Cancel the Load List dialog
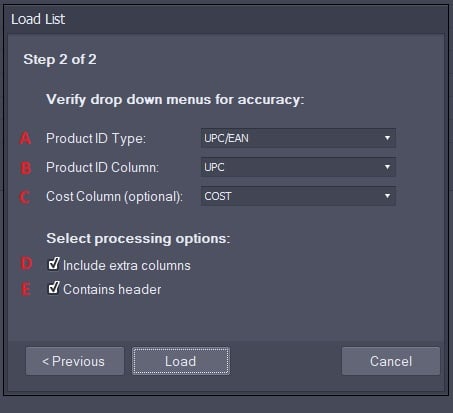453x413 pixels. [x=391, y=361]
